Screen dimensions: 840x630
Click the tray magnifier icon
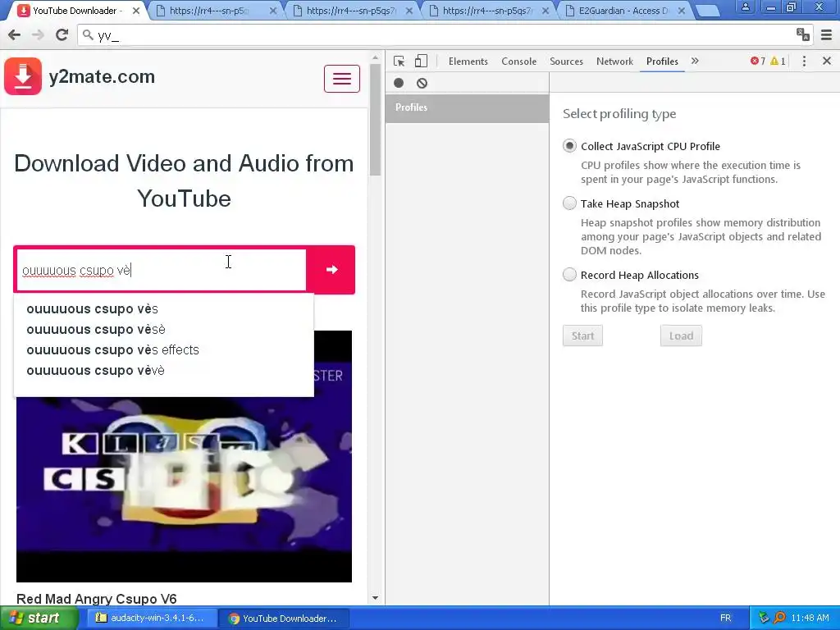point(780,618)
